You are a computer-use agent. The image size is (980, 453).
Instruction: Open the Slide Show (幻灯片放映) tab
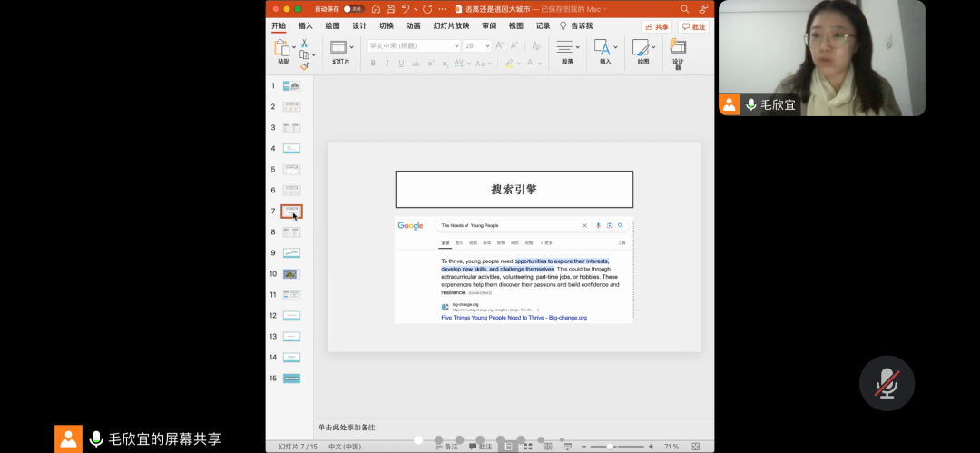[x=451, y=26]
